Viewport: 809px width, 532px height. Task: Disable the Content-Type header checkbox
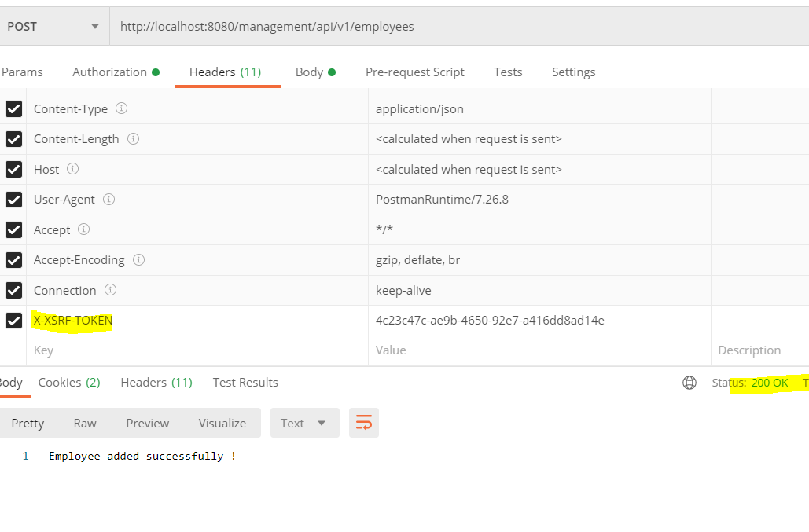point(13,109)
